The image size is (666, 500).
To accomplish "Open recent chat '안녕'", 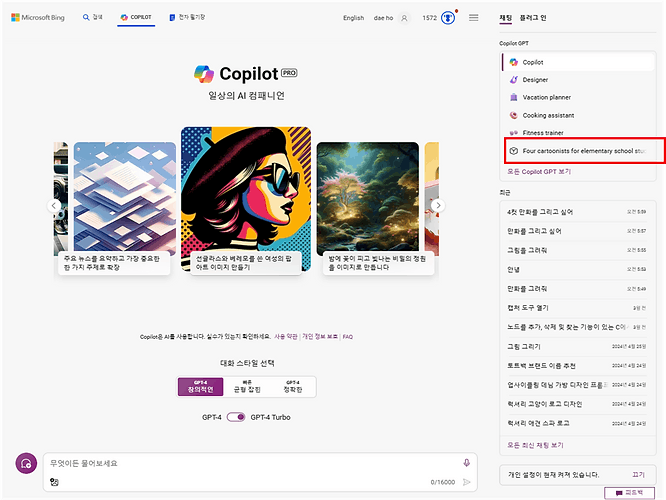I will tap(577, 269).
